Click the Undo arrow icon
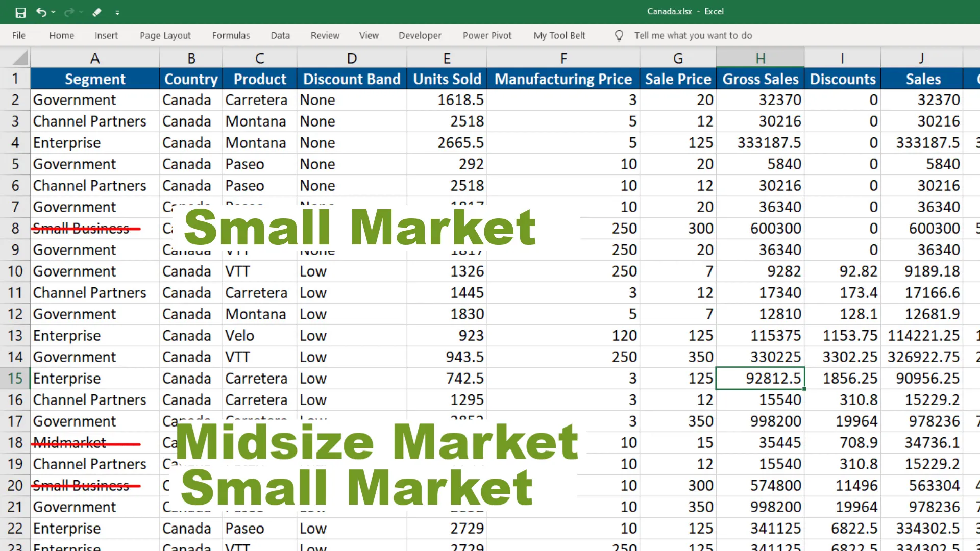 pos(41,12)
